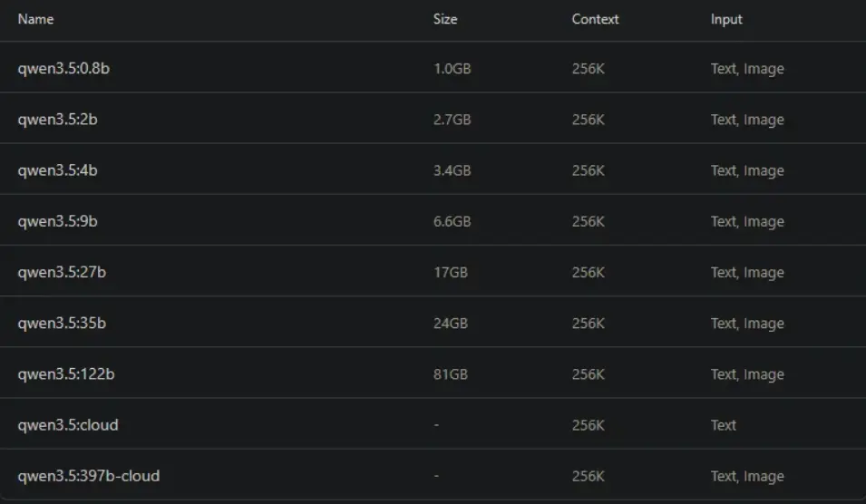Viewport: 866px width, 504px height.
Task: Click the 256K context for qwen3.5:2b
Action: (588, 120)
